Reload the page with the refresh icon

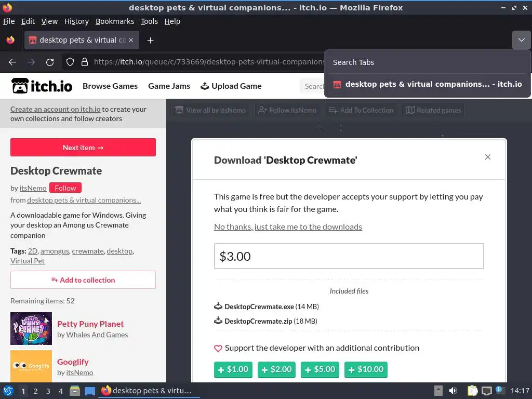[x=50, y=62]
